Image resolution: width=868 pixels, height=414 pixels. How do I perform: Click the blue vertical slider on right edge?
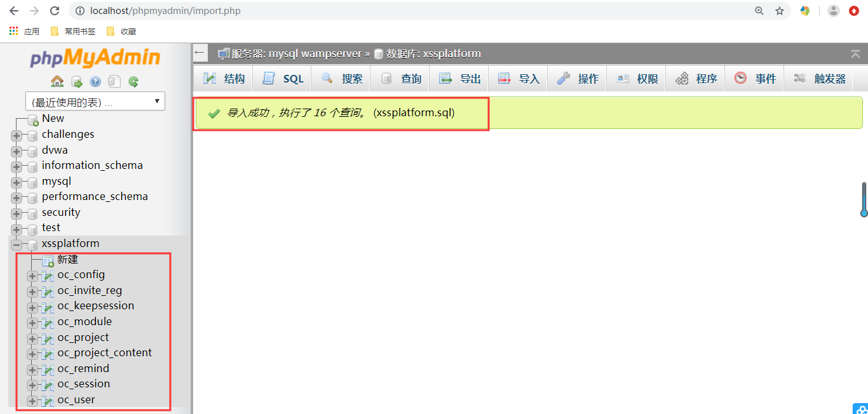tap(864, 199)
